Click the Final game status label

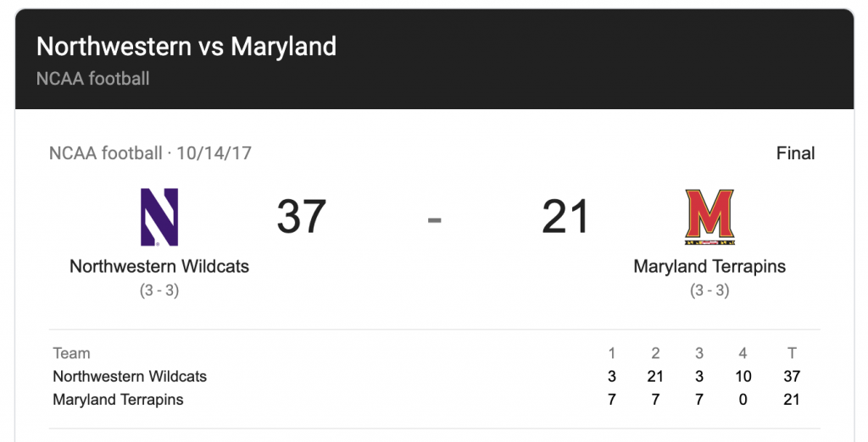click(x=795, y=153)
